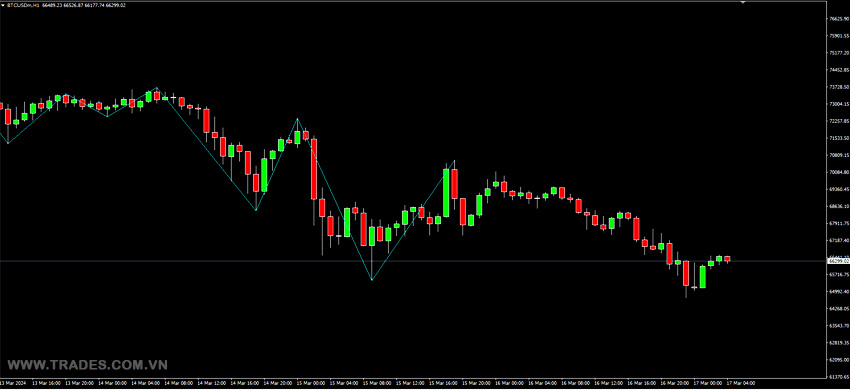
Task: Click the 73004.15 price scale label
Action: (839, 104)
